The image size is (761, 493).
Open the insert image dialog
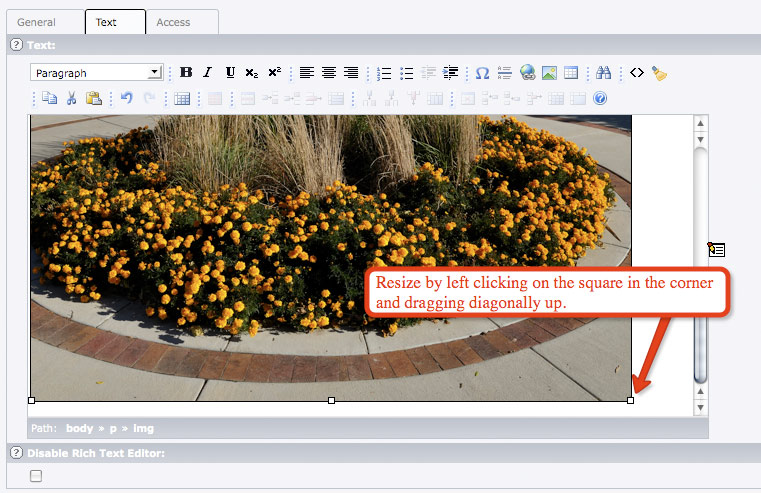click(x=549, y=73)
